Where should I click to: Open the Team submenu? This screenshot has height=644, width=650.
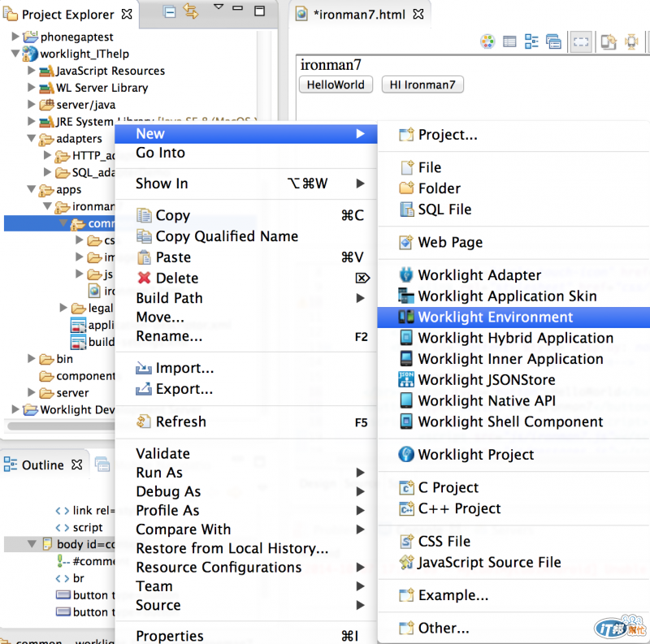[245, 586]
